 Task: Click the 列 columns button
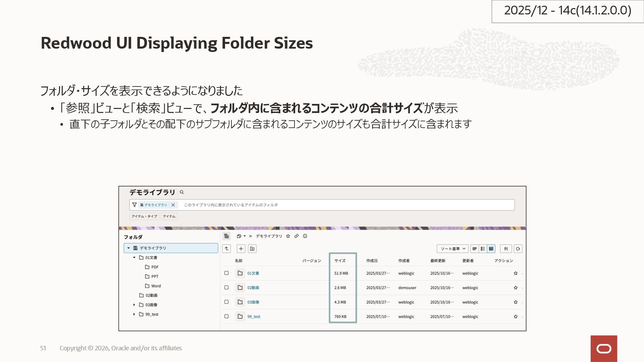click(x=506, y=248)
